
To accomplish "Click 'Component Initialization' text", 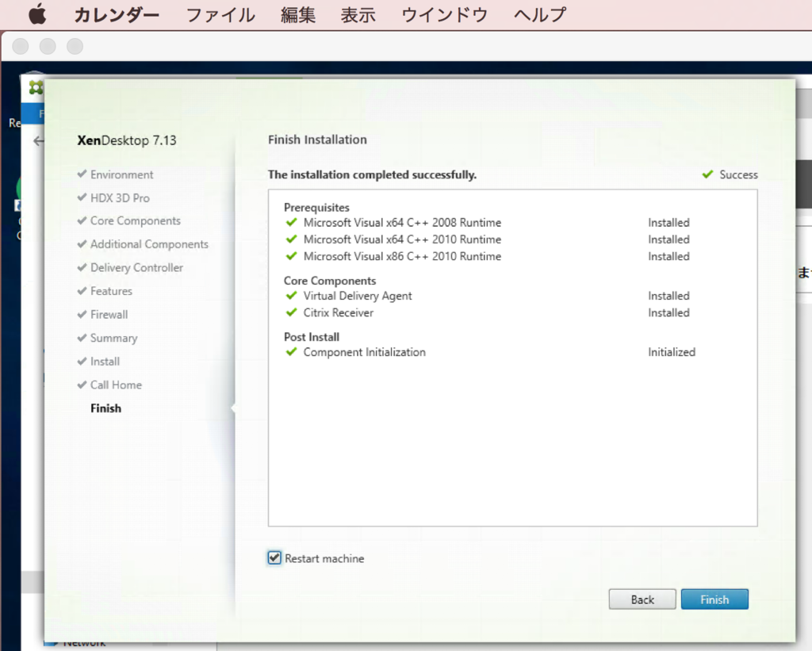I will [x=365, y=352].
